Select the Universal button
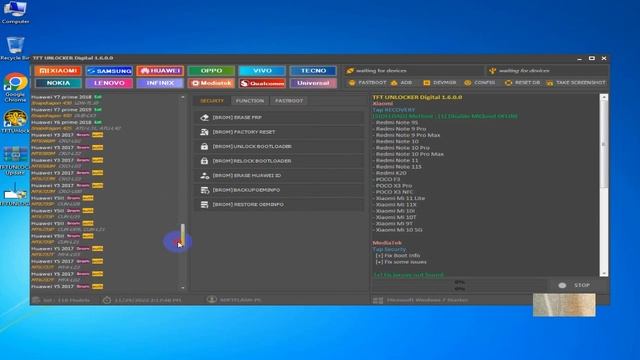Image resolution: width=640 pixels, height=360 pixels. click(x=313, y=83)
